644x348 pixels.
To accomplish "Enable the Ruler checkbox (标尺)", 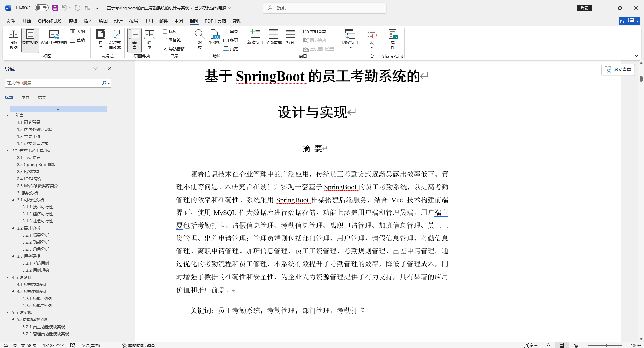I will coord(165,32).
